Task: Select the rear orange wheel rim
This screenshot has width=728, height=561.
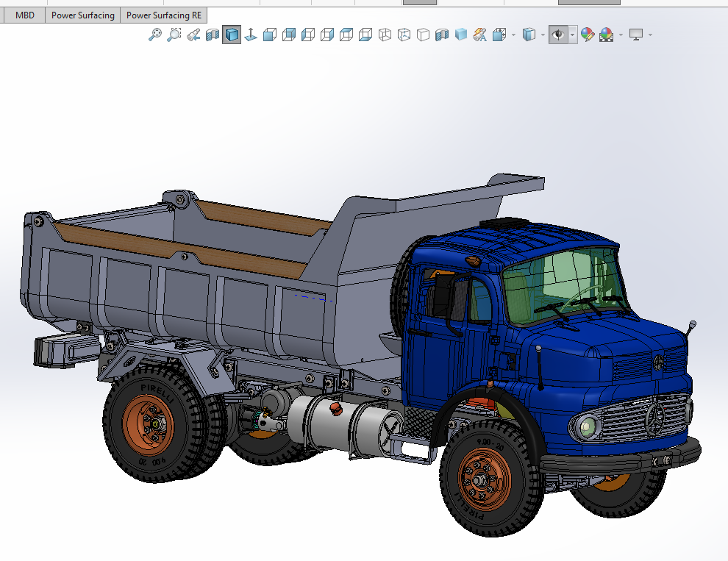Action: click(149, 426)
